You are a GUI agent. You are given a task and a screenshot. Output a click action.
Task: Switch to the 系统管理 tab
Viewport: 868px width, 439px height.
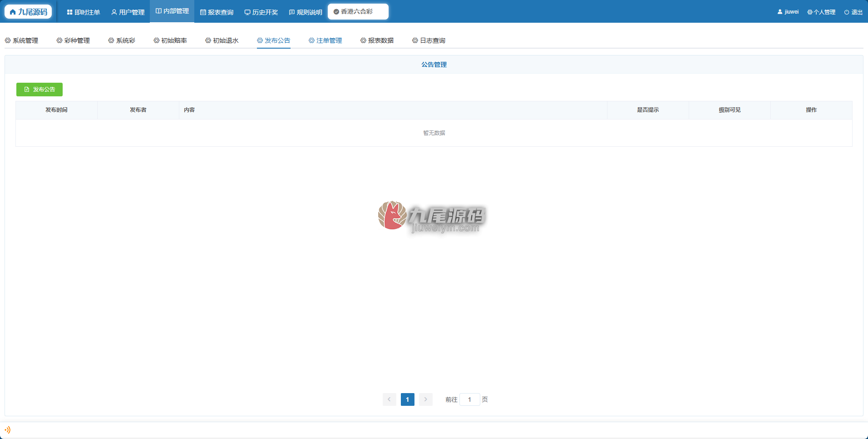21,40
